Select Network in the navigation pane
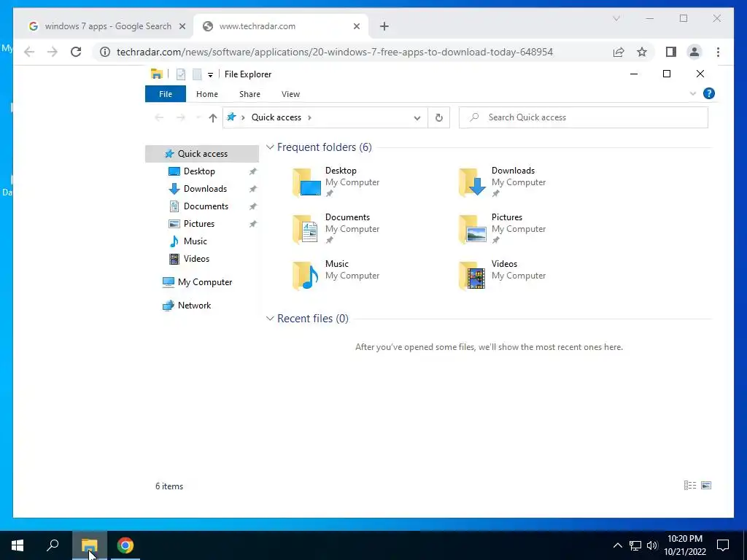This screenshot has width=747, height=560. click(x=194, y=306)
